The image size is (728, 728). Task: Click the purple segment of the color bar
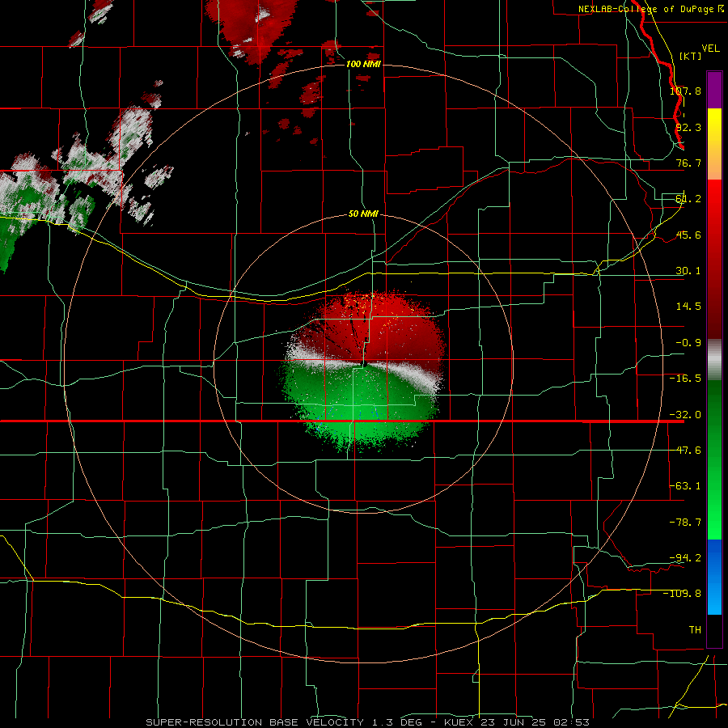[714, 90]
